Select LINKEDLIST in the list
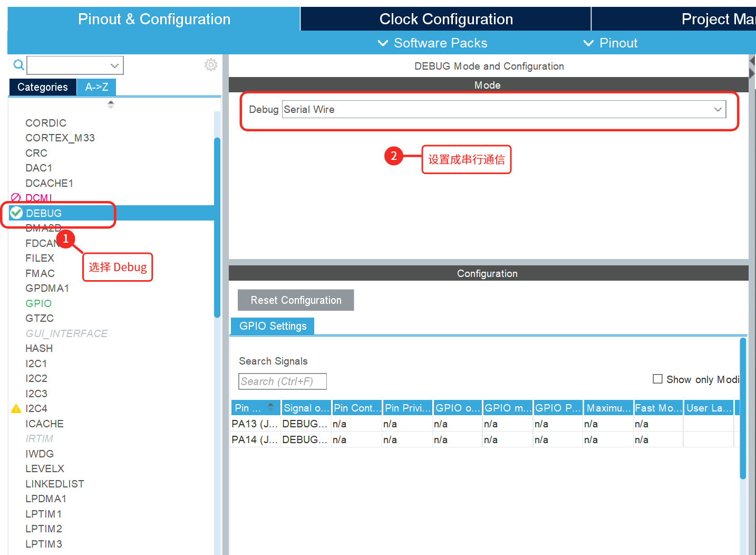 55,484
